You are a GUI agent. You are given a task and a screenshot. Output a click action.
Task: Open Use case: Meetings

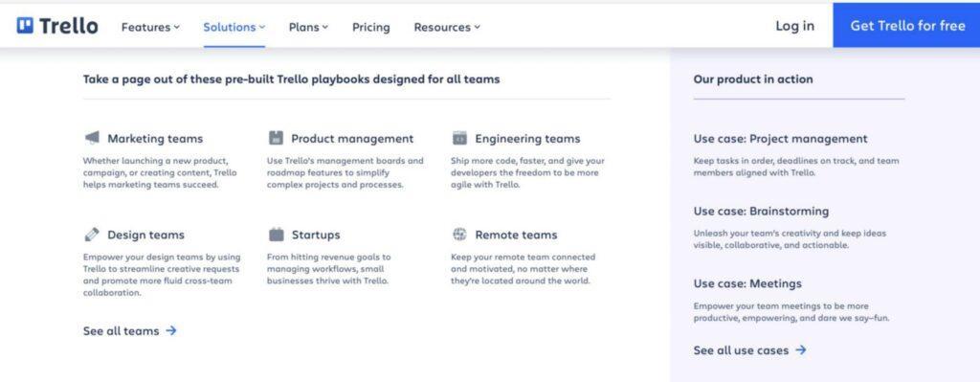pos(747,283)
